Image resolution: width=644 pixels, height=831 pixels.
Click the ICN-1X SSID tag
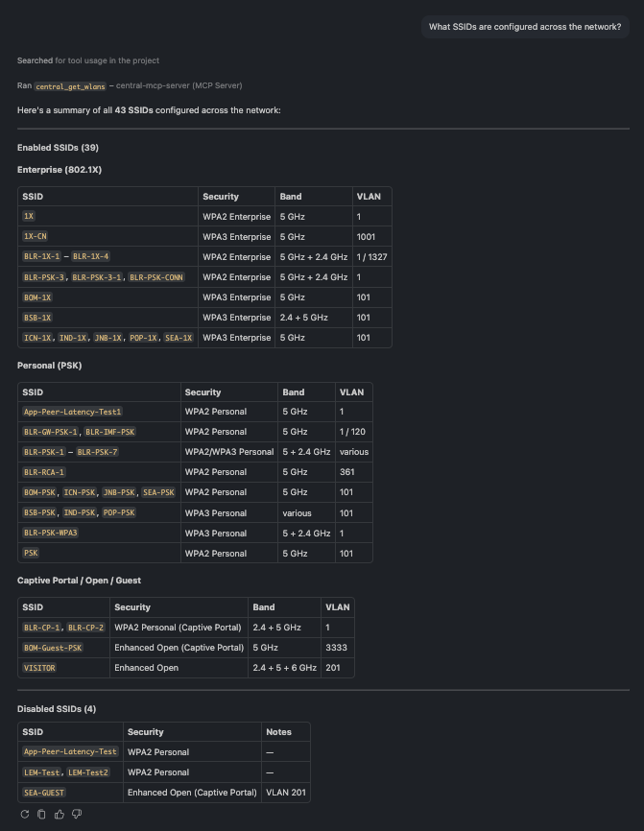[37, 338]
